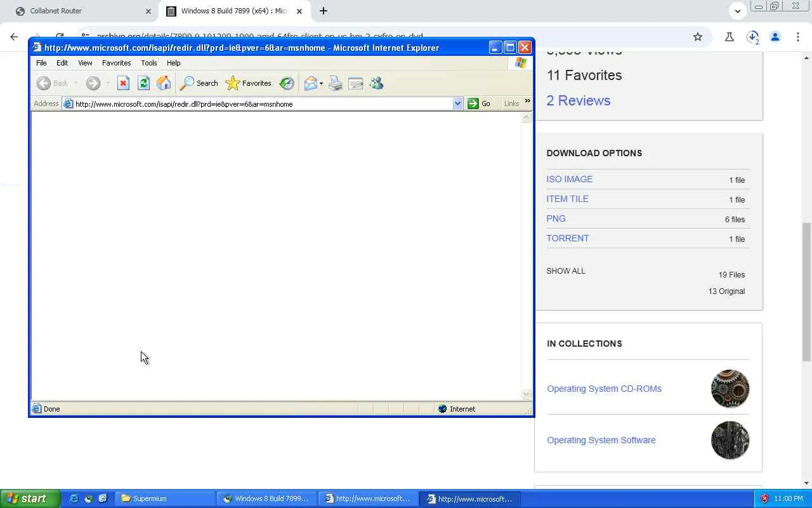
Task: Open the ISO IMAGE download option
Action: pyautogui.click(x=570, y=179)
